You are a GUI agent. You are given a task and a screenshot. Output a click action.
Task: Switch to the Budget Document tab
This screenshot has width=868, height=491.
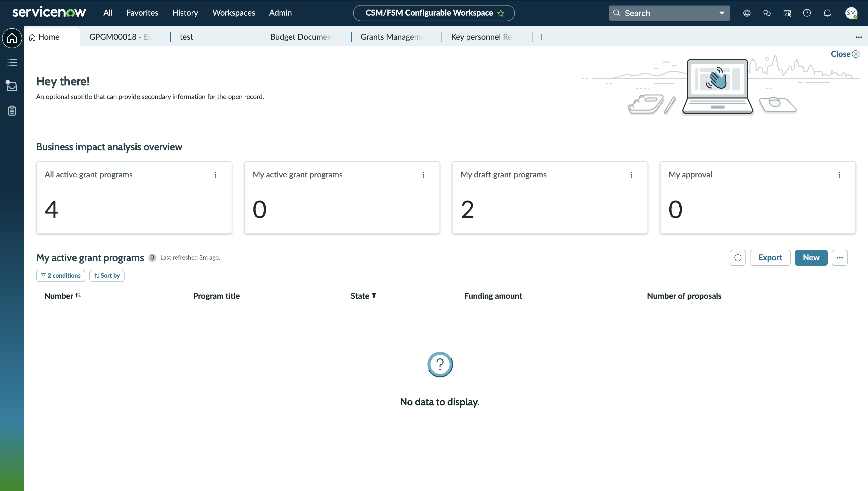pos(306,37)
